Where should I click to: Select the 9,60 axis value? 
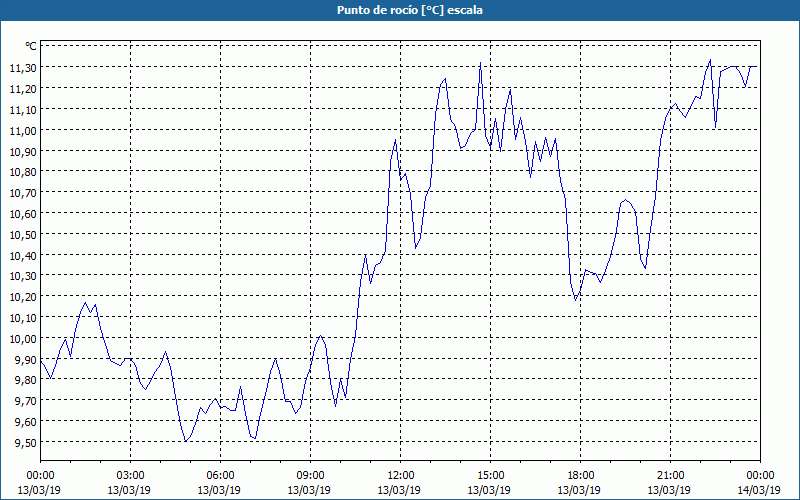coord(26,421)
